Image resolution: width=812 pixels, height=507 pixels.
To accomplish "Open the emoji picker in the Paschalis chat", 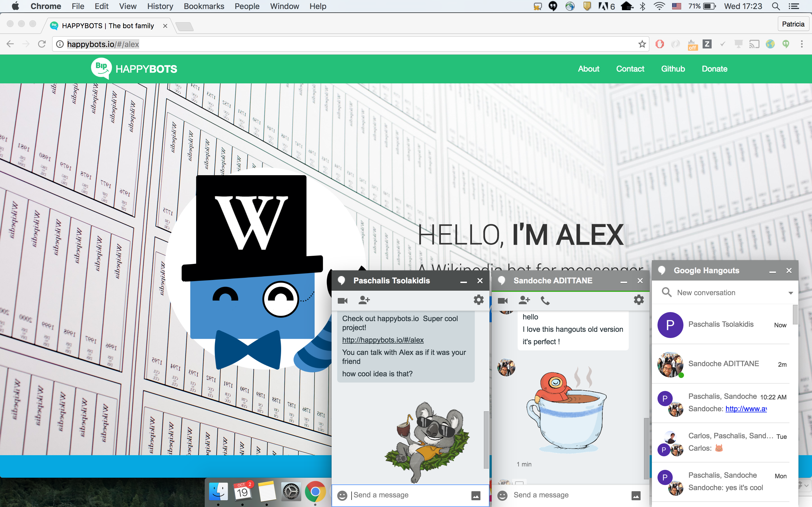I will (342, 495).
